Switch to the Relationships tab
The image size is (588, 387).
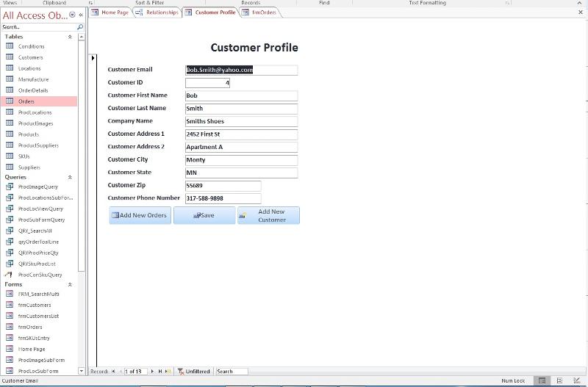click(x=157, y=12)
